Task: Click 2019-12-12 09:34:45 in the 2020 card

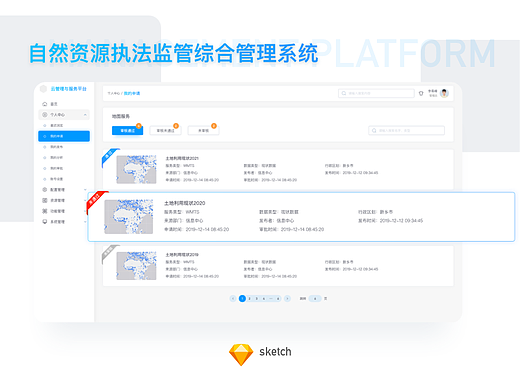Action: click(x=401, y=221)
